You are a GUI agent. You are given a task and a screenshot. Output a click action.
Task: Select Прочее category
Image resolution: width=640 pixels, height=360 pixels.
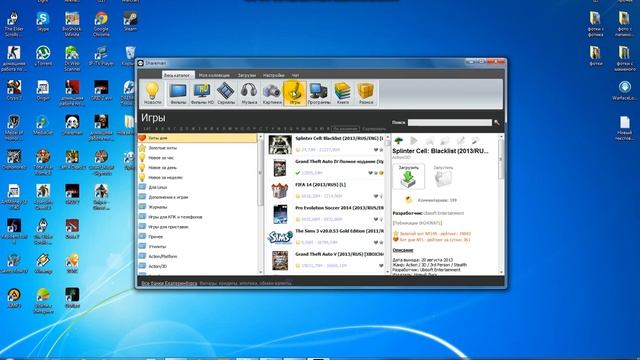[198, 237]
